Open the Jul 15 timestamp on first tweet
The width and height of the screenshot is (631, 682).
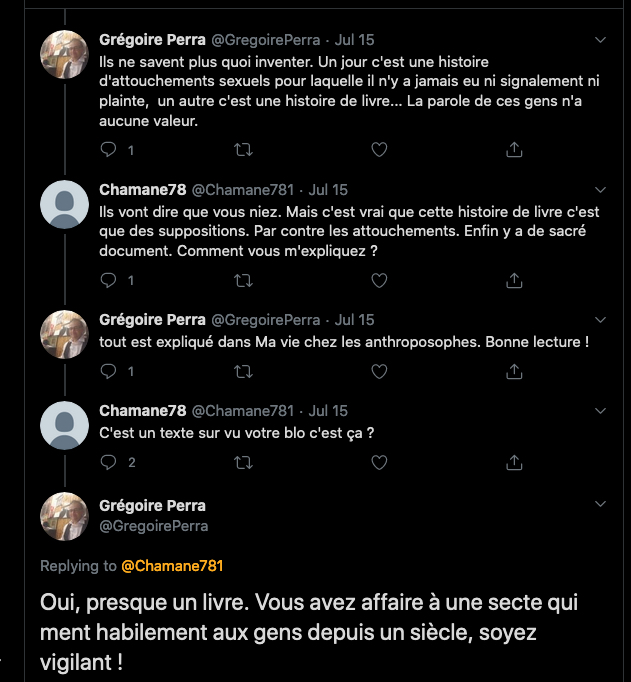coord(353,40)
